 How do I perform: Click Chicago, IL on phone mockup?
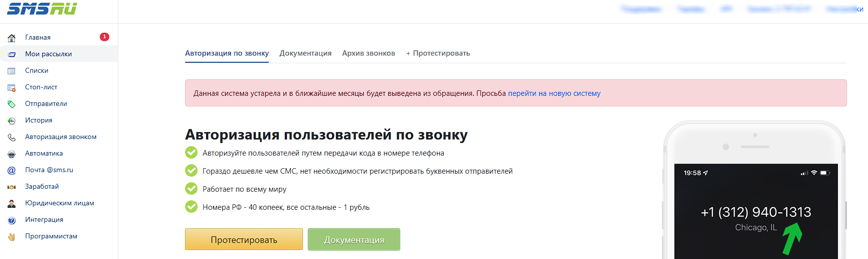click(x=756, y=228)
